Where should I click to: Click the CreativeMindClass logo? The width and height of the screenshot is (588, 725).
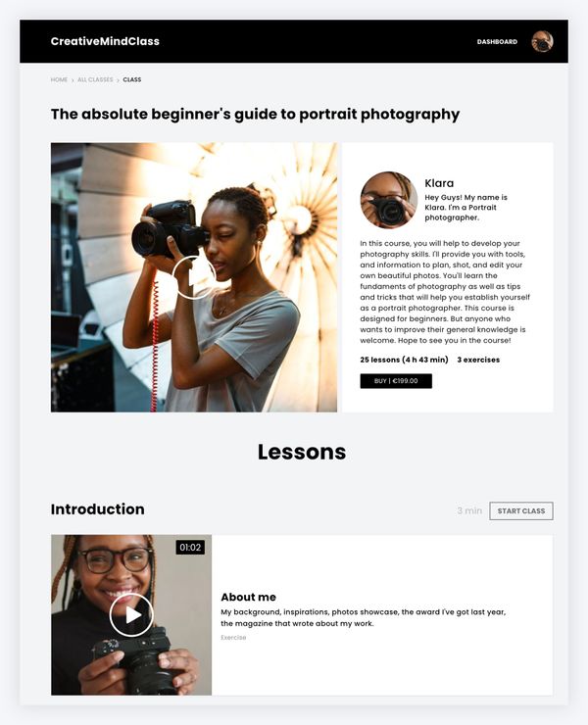click(105, 41)
